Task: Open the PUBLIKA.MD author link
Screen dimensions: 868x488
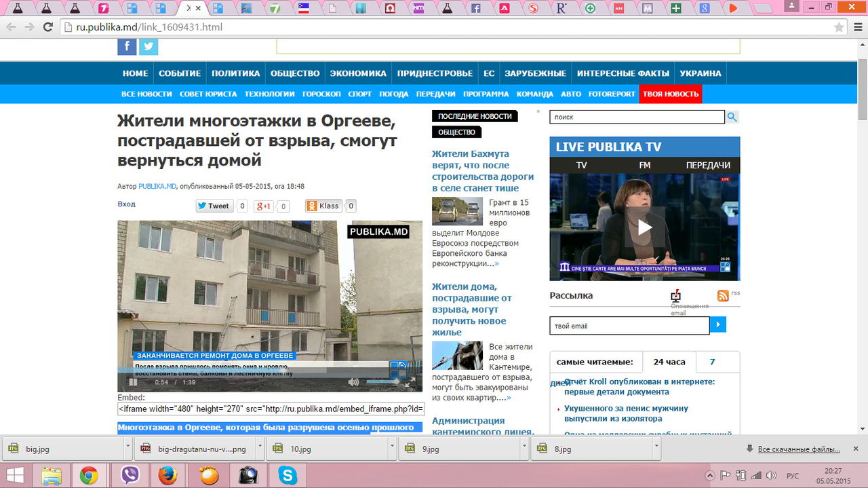Action: (x=157, y=186)
